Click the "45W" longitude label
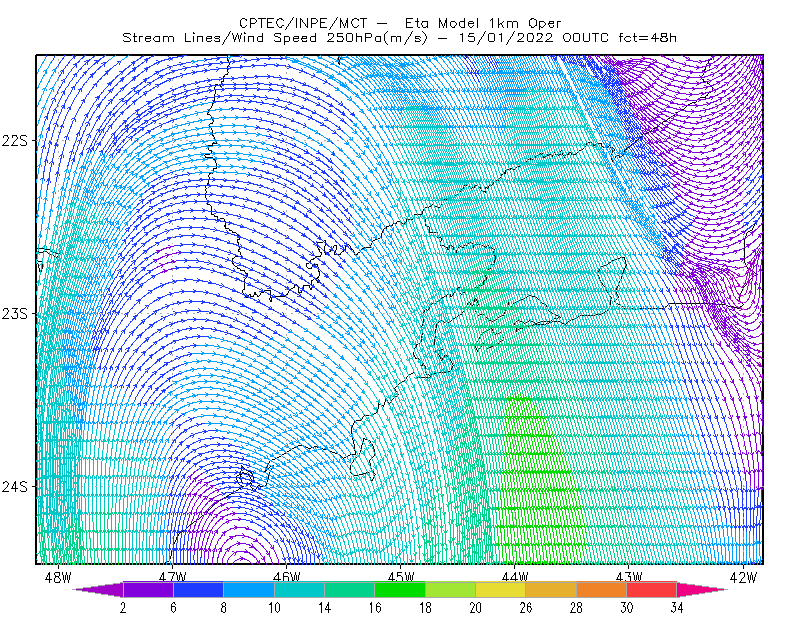Screen dimensions: 800x618 tap(401, 577)
